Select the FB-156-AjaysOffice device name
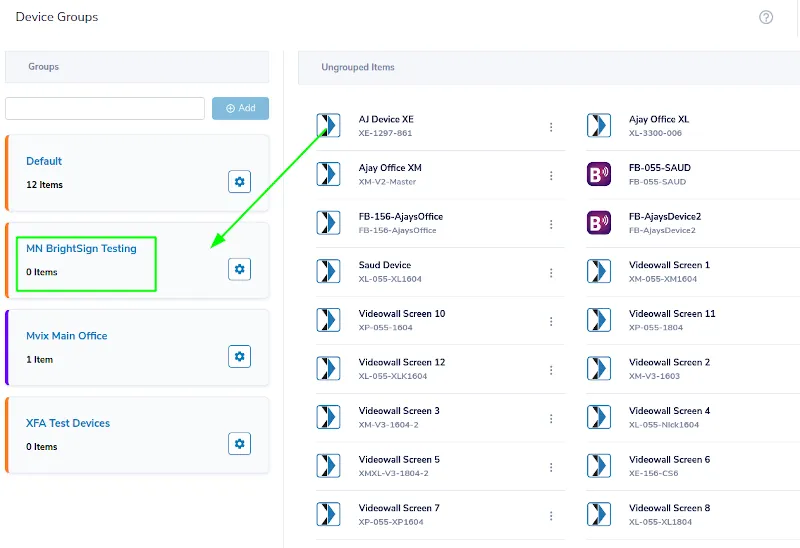This screenshot has width=800, height=548. tap(401, 216)
